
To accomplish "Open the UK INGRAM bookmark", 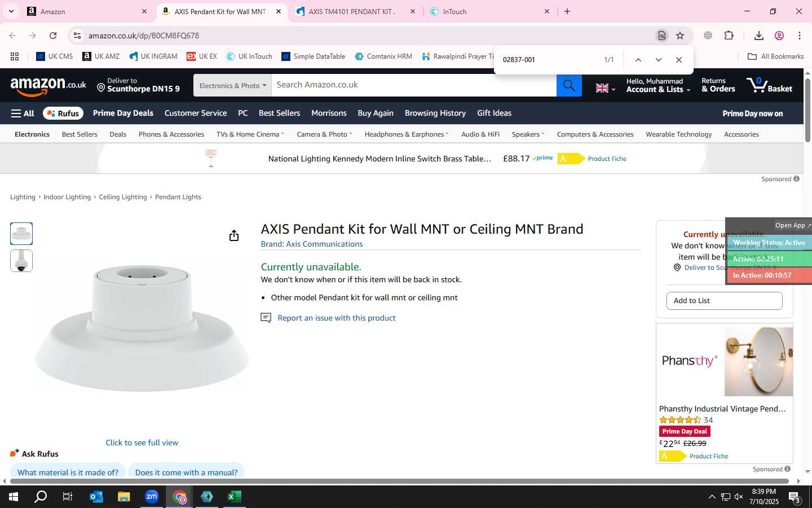I will (x=153, y=56).
